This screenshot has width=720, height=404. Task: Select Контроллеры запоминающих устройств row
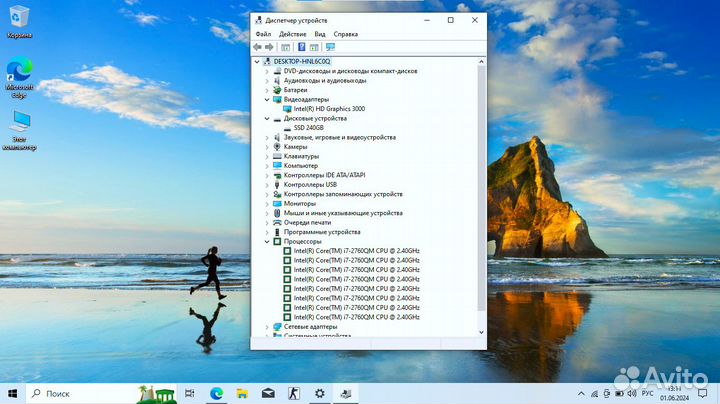(343, 194)
